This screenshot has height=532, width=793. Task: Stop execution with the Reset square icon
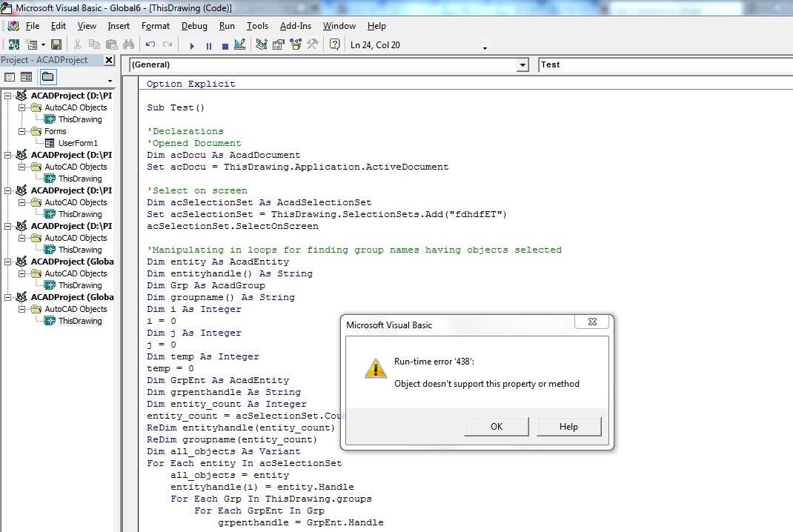click(x=225, y=45)
